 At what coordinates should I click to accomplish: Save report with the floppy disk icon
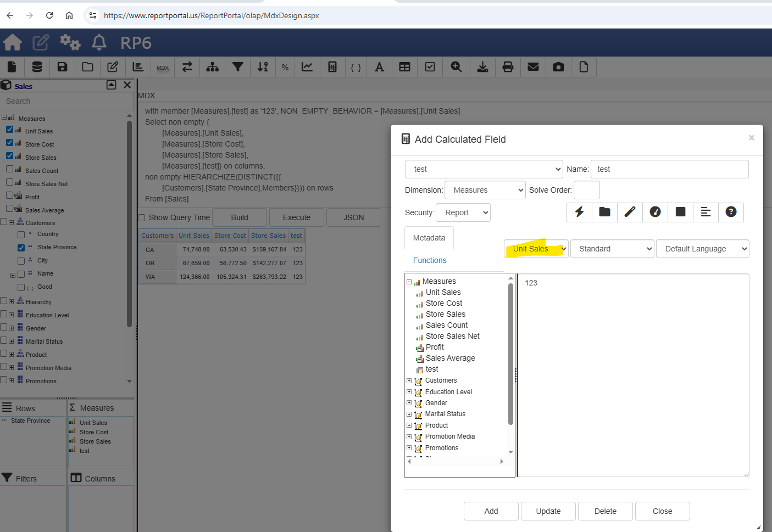click(62, 67)
